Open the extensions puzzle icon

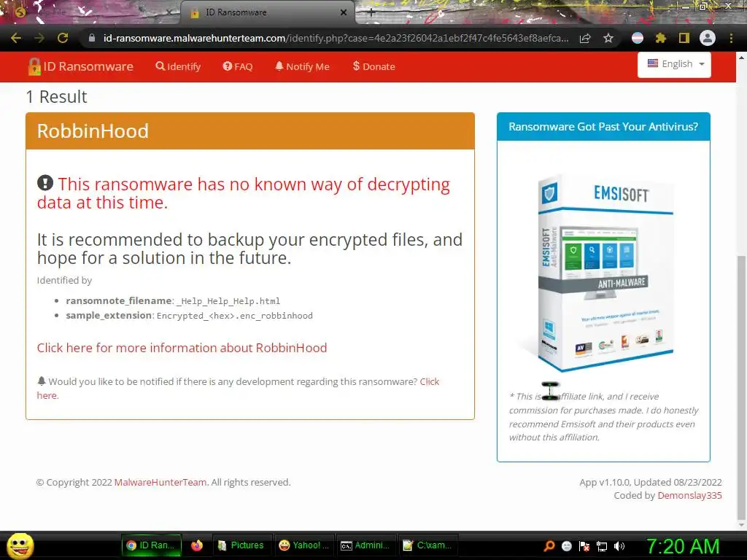(660, 38)
